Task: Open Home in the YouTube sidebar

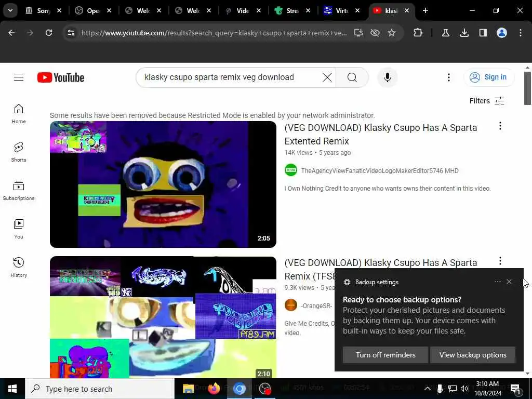Action: point(19,114)
